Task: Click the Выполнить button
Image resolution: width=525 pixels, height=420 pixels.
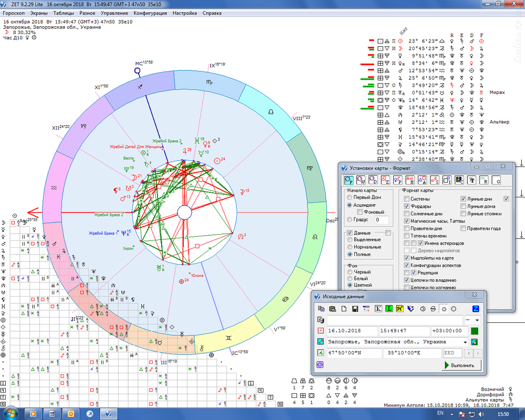Action: [461, 365]
